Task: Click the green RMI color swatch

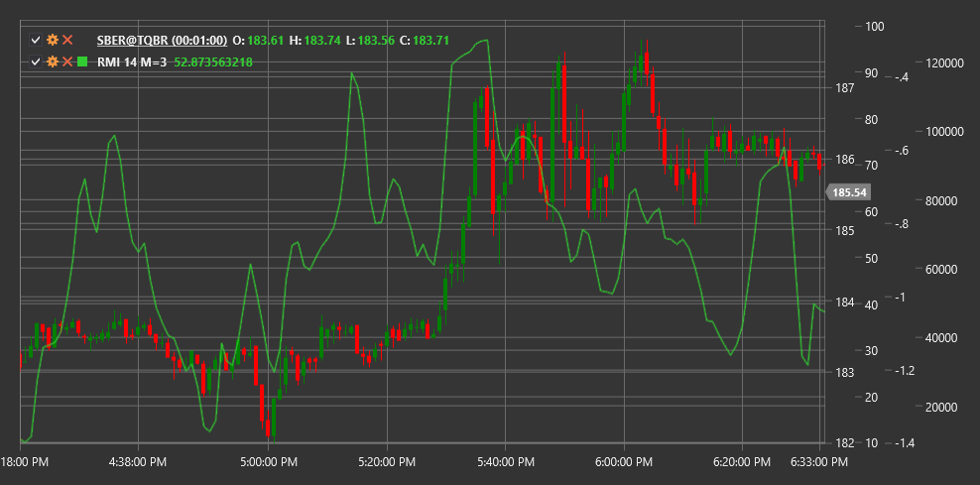Action: 82,61
